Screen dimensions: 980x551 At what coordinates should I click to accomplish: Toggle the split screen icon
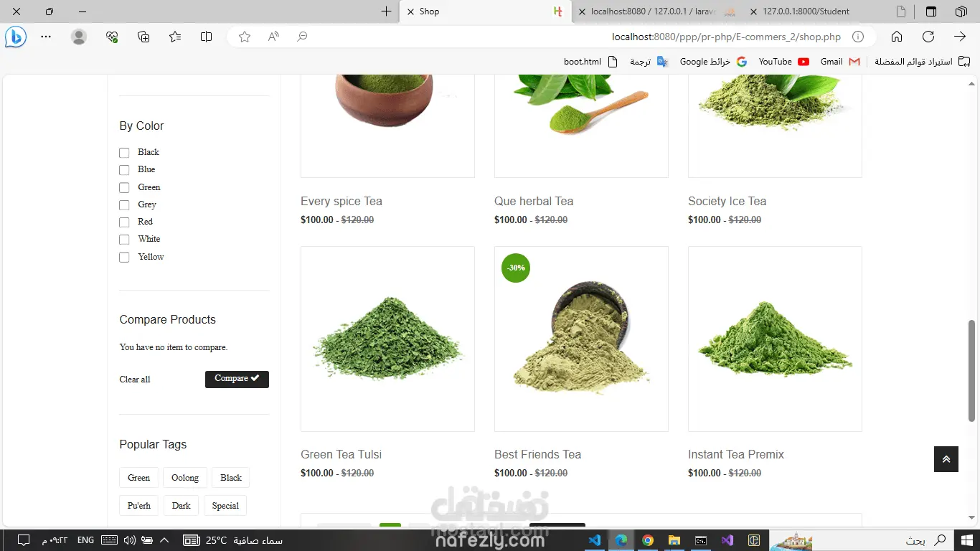point(207,37)
